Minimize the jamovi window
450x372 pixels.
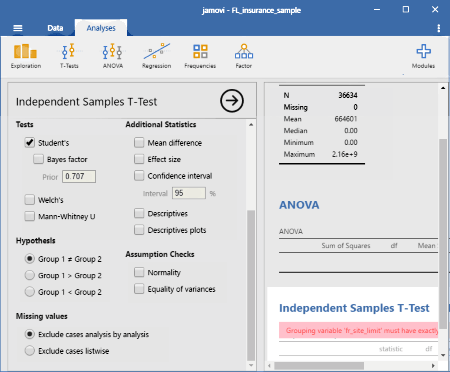click(377, 10)
